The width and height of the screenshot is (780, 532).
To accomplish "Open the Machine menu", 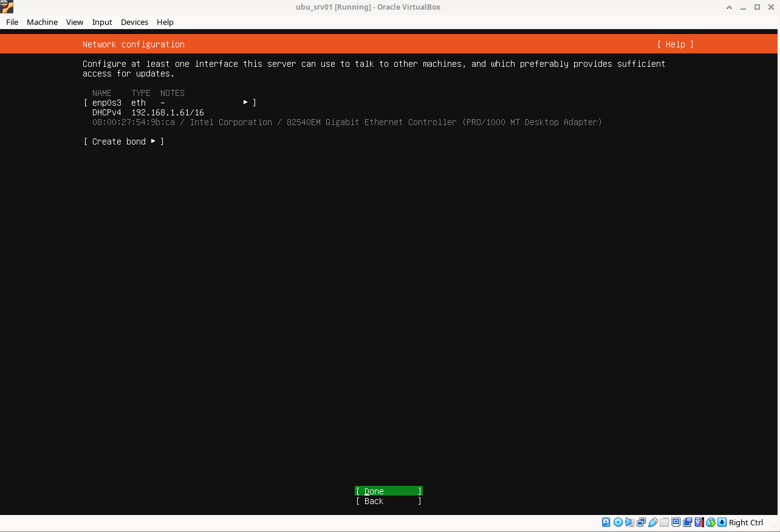I will [42, 22].
